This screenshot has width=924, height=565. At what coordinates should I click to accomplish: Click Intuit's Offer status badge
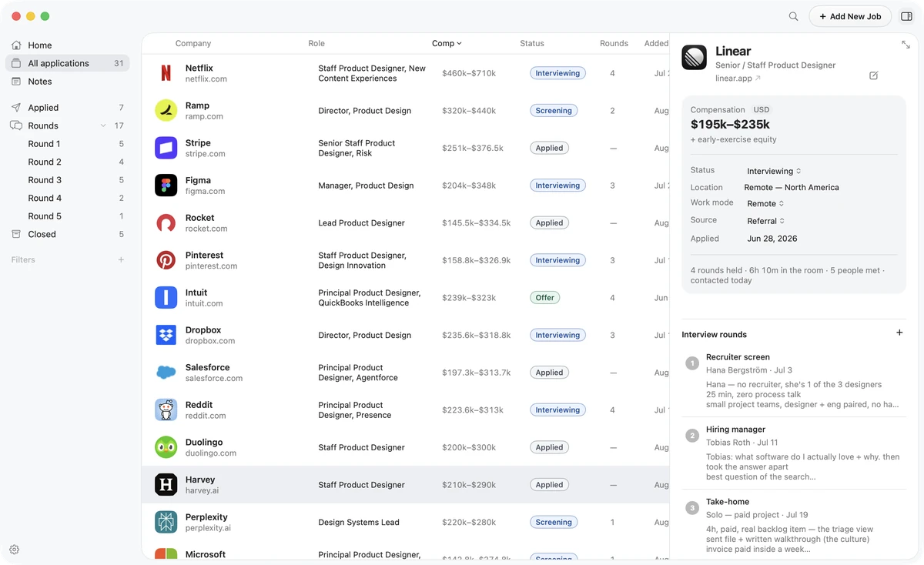(x=545, y=298)
